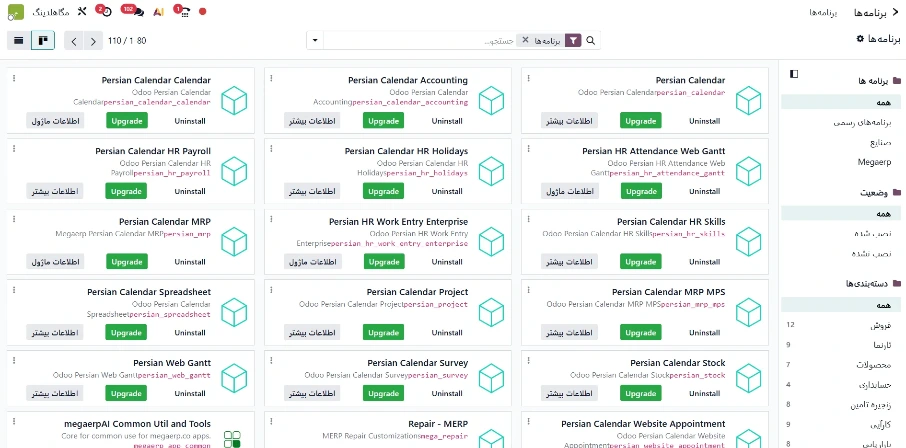Open conversations icon with 102 badge
Screen dimensions: 906x448
138,12
